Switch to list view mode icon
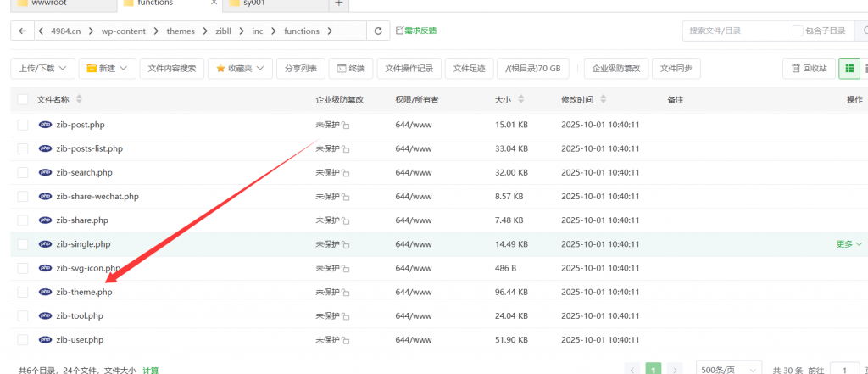 (x=849, y=68)
